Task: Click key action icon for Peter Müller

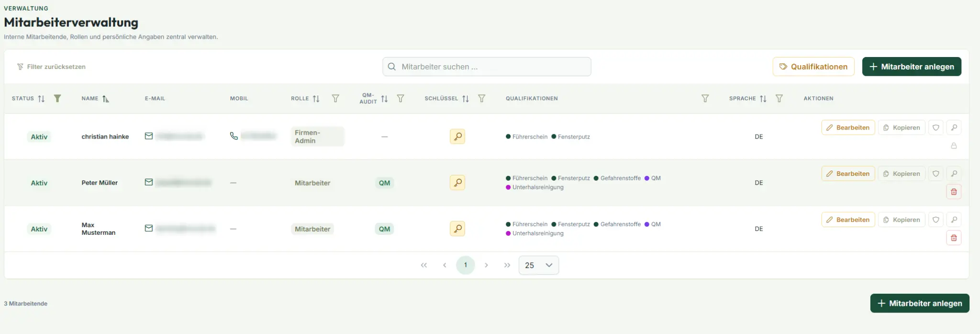Action: pyautogui.click(x=954, y=173)
